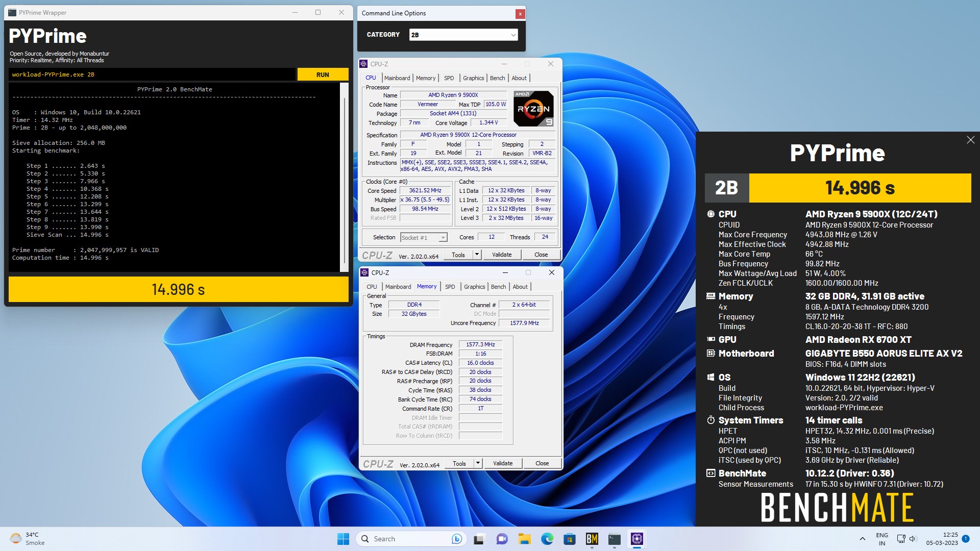
Task: Click the BenchMate code icon in result panel
Action: click(x=710, y=473)
